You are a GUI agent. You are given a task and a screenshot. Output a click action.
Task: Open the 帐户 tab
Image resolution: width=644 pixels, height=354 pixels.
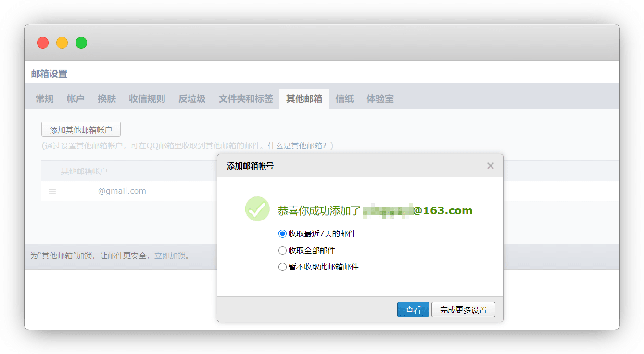(x=76, y=99)
